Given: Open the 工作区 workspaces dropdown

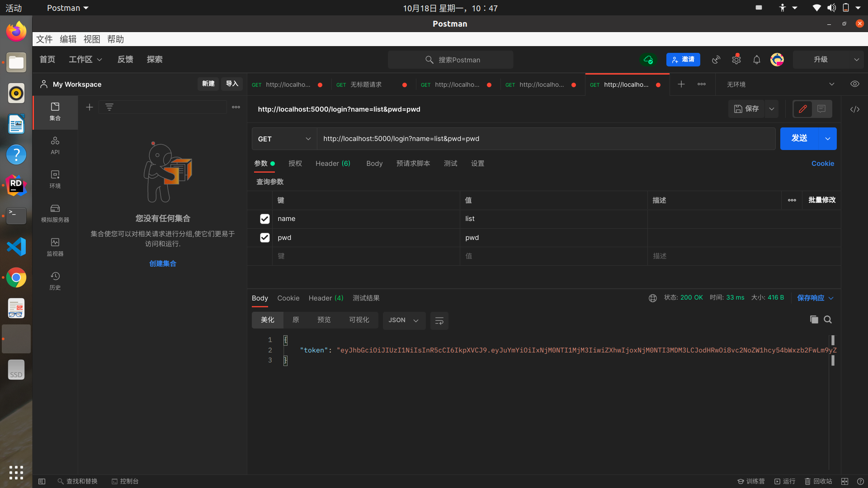Looking at the screenshot, I should [x=85, y=60].
